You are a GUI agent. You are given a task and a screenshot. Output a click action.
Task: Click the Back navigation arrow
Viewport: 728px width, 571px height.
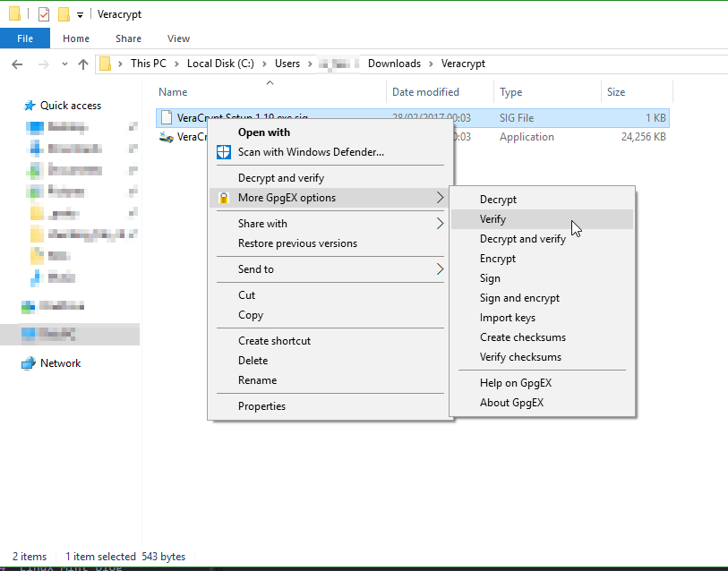pos(17,64)
